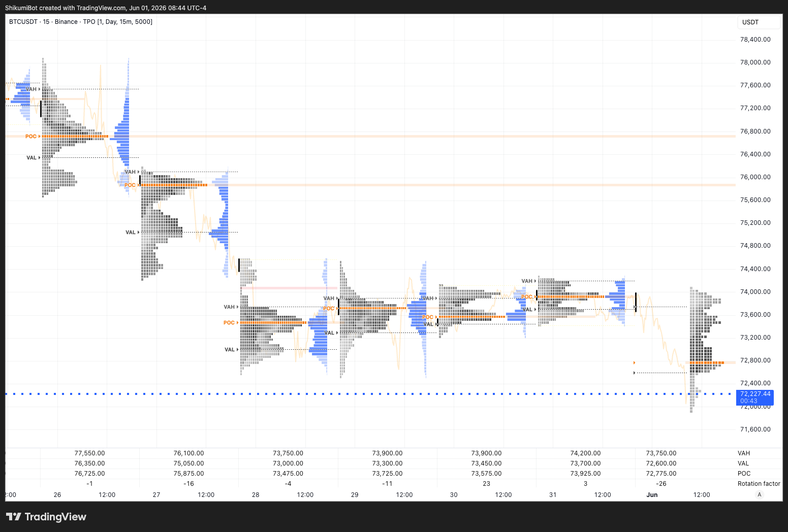Click VAL value 72,600.00 in table
The image size is (788, 532).
(661, 463)
